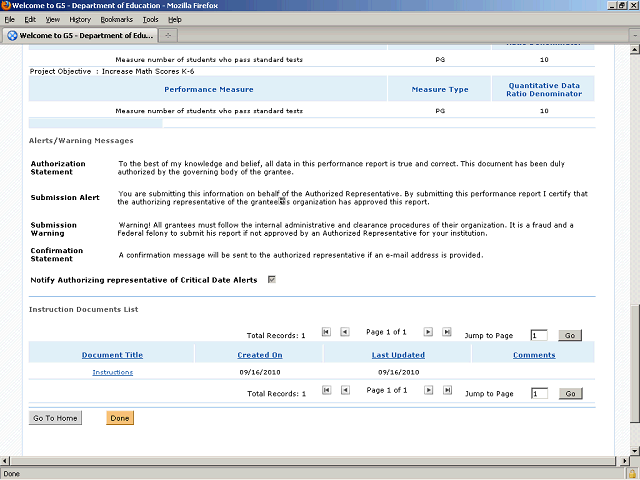Open the tab list dropdown arrow
This screenshot has height=480, width=640.
click(x=635, y=36)
